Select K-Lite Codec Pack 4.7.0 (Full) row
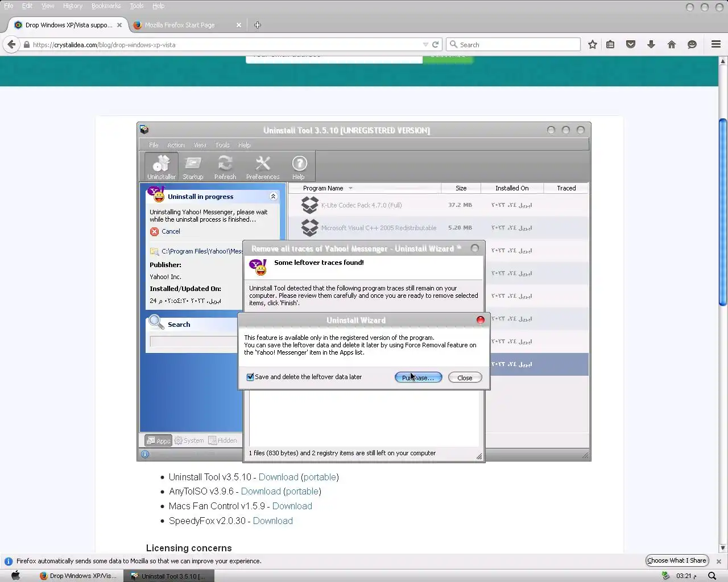 click(438, 205)
